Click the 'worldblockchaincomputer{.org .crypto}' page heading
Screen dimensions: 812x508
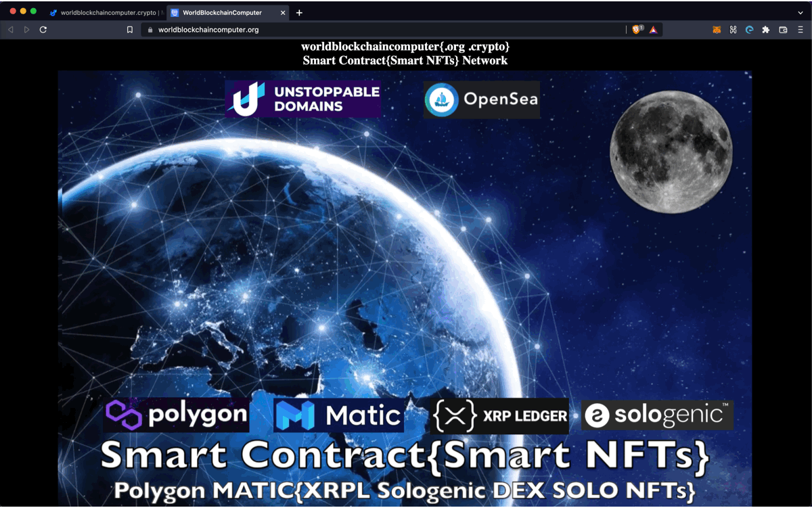405,47
